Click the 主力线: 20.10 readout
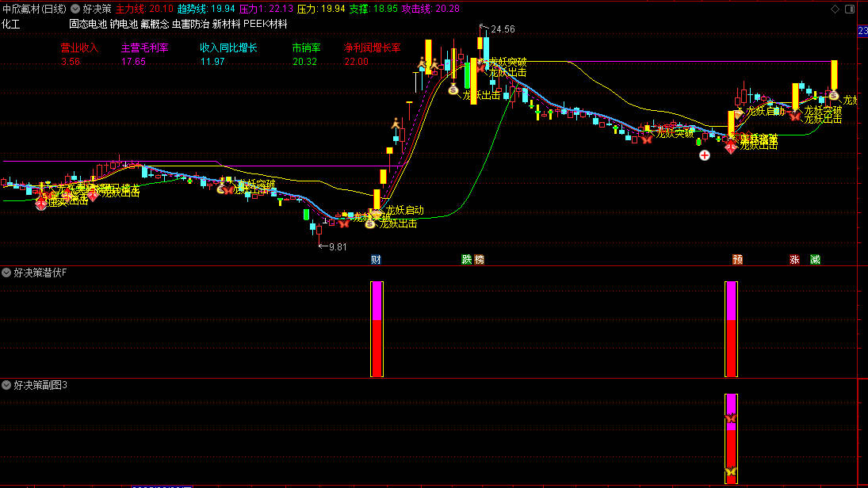This screenshot has width=868, height=488. tap(144, 9)
